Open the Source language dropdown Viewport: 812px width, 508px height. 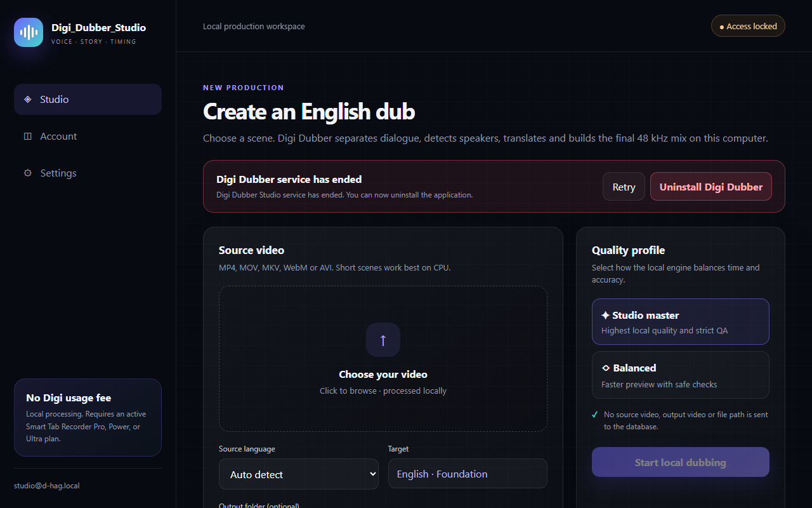(299, 474)
